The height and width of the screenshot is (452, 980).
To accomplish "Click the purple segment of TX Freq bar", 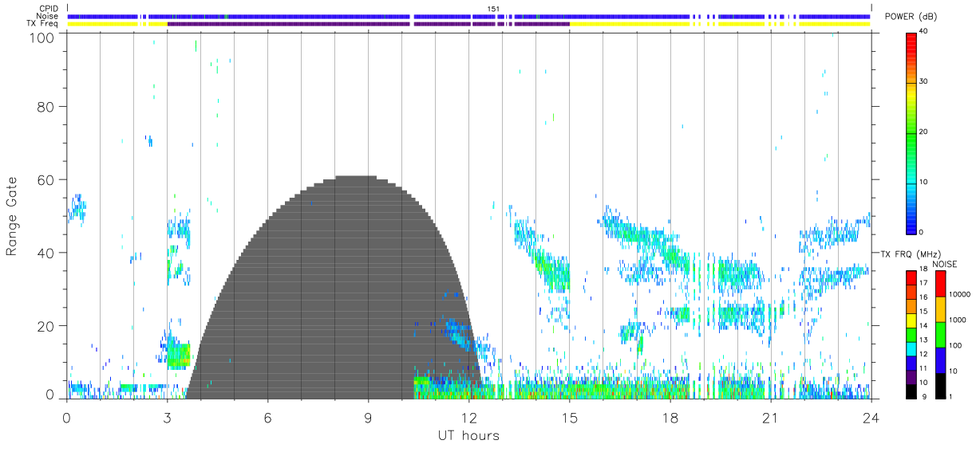I will [x=367, y=24].
